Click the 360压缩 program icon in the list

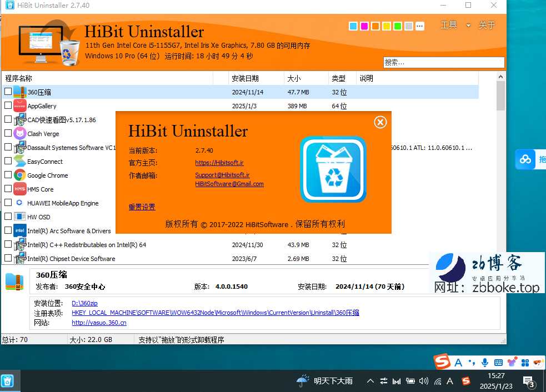click(20, 92)
